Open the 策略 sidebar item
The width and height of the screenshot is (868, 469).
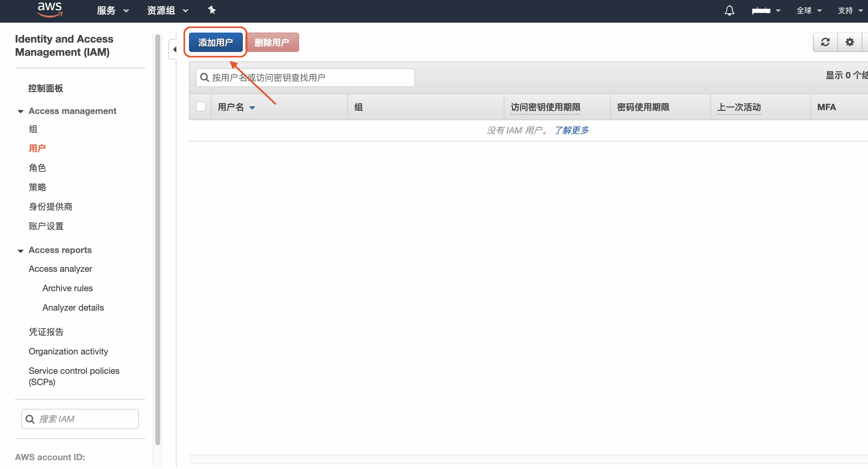coord(37,187)
